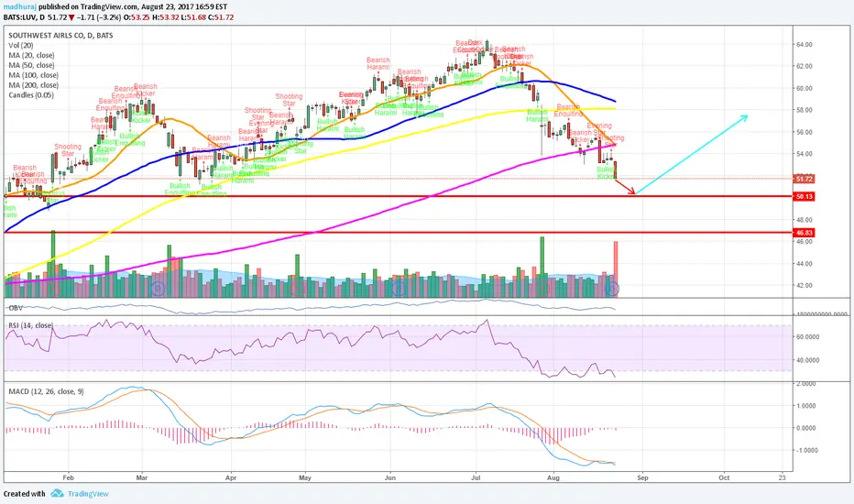Viewport: 854px width, 504px height.
Task: Click the 50.13 red price level tag
Action: pos(805,196)
